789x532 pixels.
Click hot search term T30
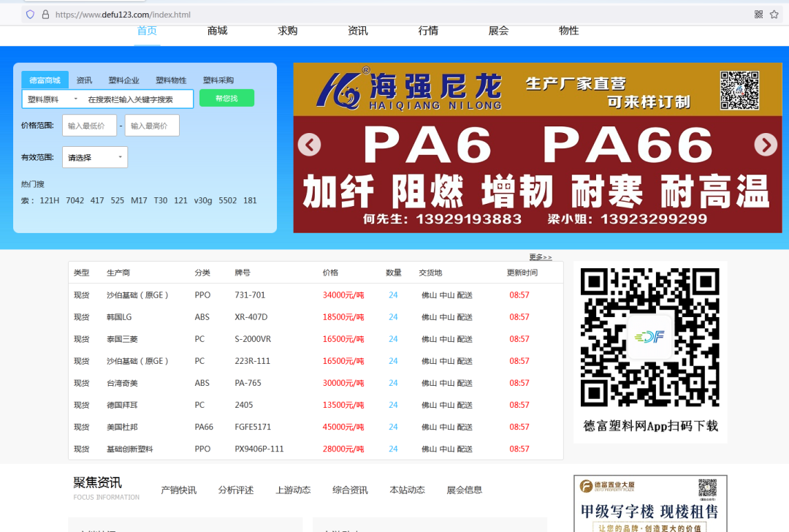[x=161, y=200]
